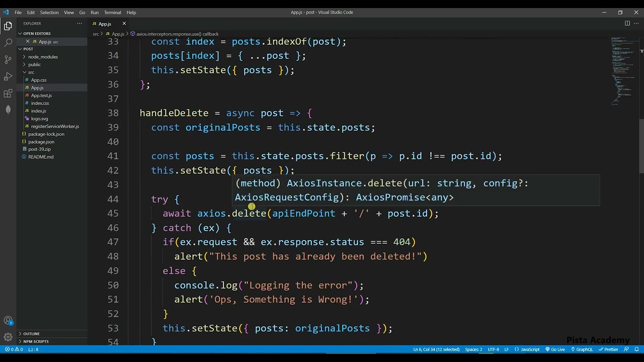Image resolution: width=644 pixels, height=362 pixels.
Task: Click the Prettier status bar item
Action: [x=608, y=349]
